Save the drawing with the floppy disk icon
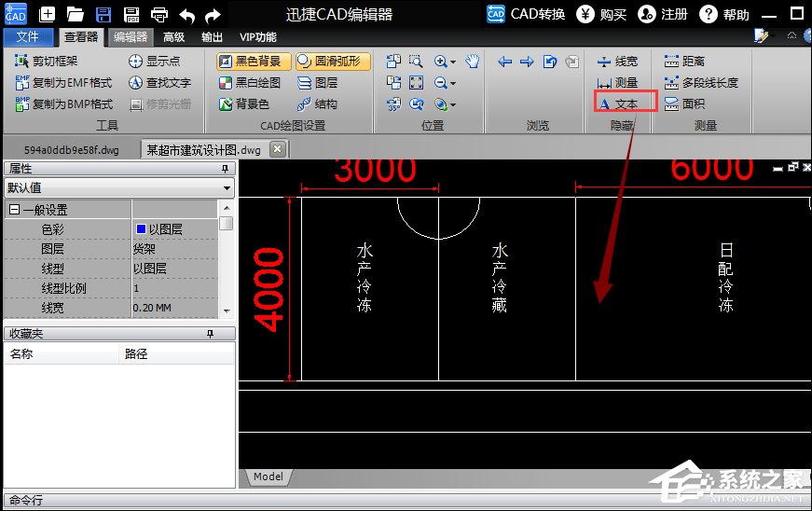 (x=103, y=14)
